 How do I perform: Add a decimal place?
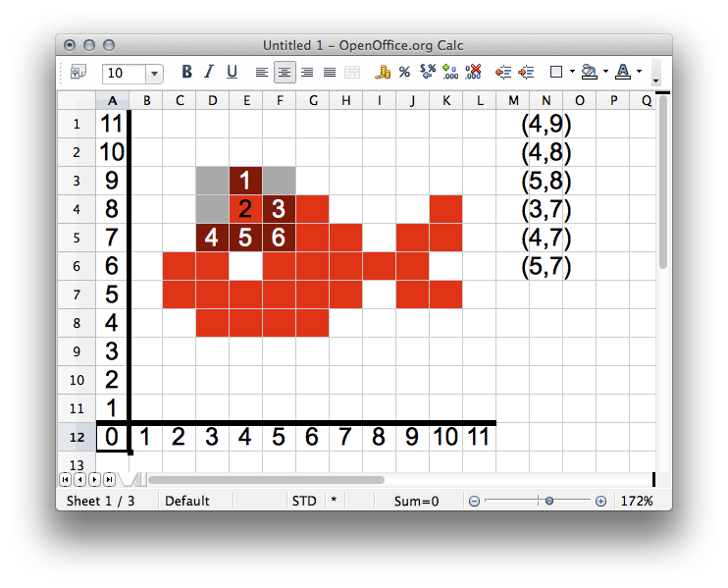[x=450, y=72]
